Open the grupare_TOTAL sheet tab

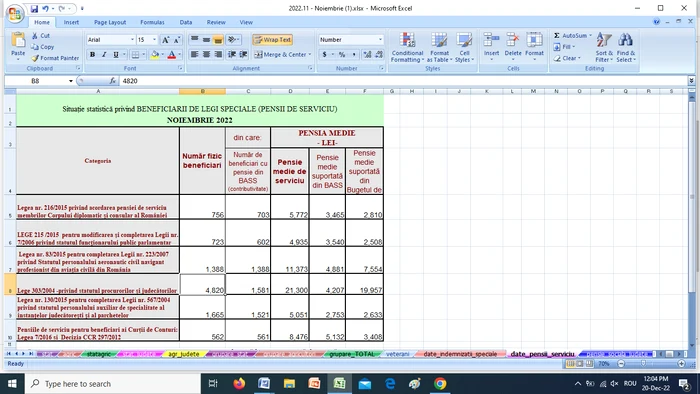(x=352, y=354)
